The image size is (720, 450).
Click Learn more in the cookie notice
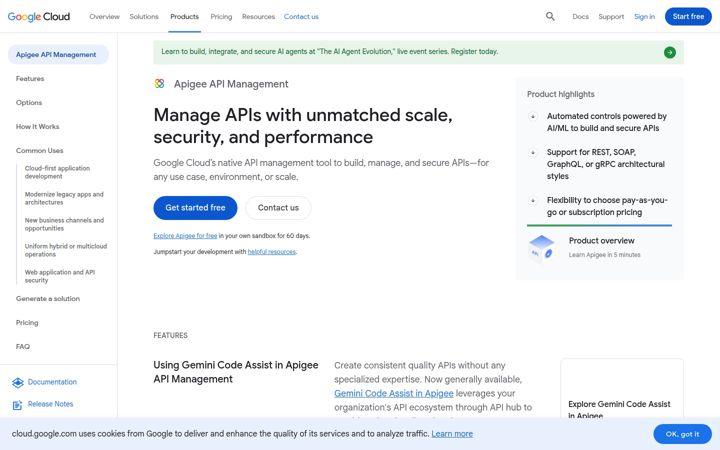tap(452, 434)
